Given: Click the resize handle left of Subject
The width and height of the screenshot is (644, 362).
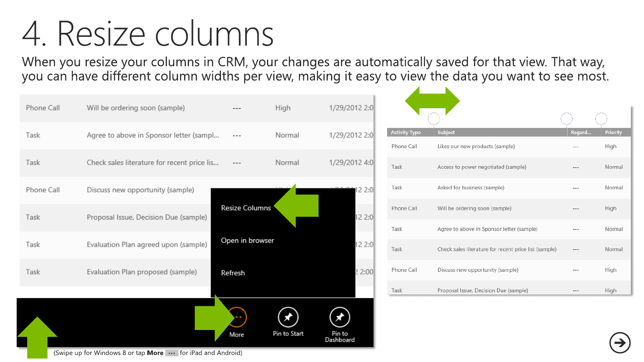Looking at the screenshot, I should coord(434,119).
